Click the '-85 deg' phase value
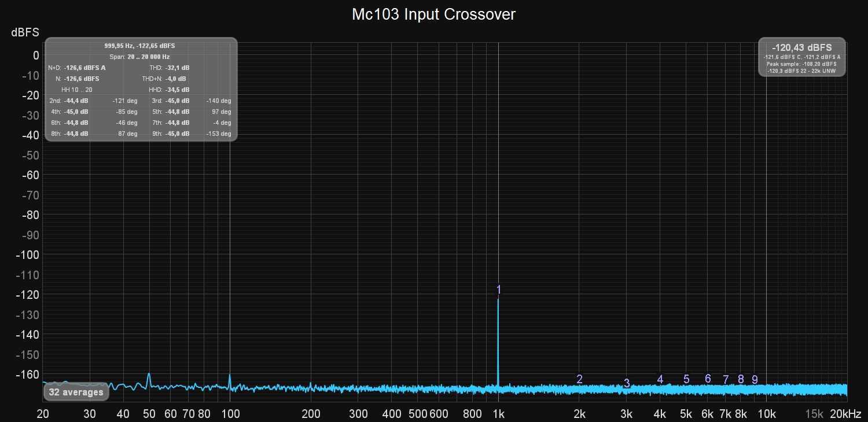Viewport: 868px width, 422px height. point(127,112)
